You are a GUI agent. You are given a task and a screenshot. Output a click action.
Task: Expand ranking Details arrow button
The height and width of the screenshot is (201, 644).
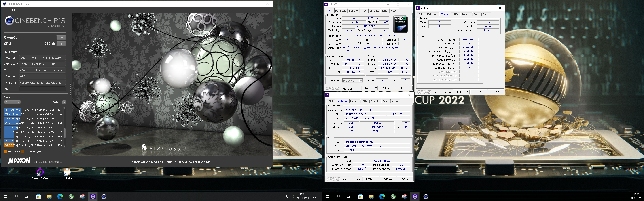click(x=64, y=102)
